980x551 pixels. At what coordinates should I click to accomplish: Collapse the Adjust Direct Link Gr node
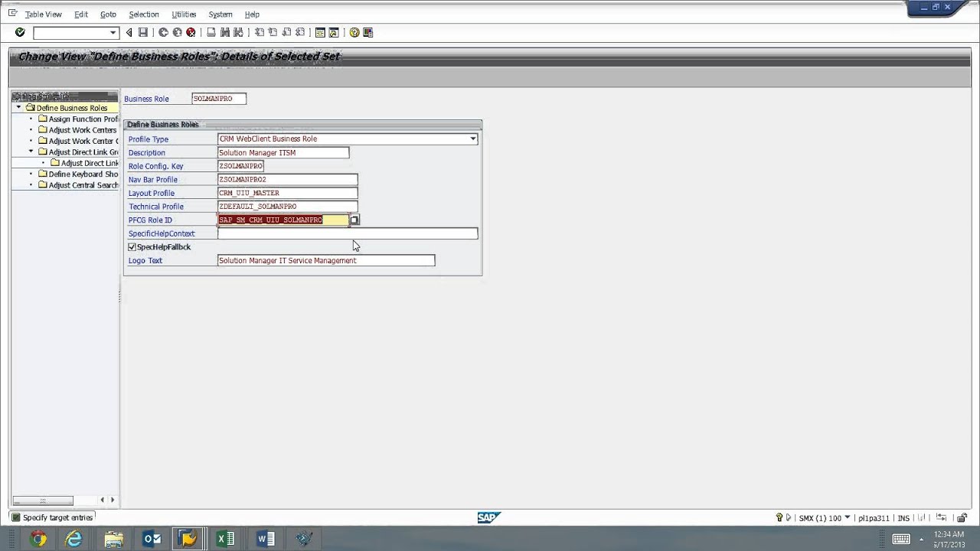point(31,152)
